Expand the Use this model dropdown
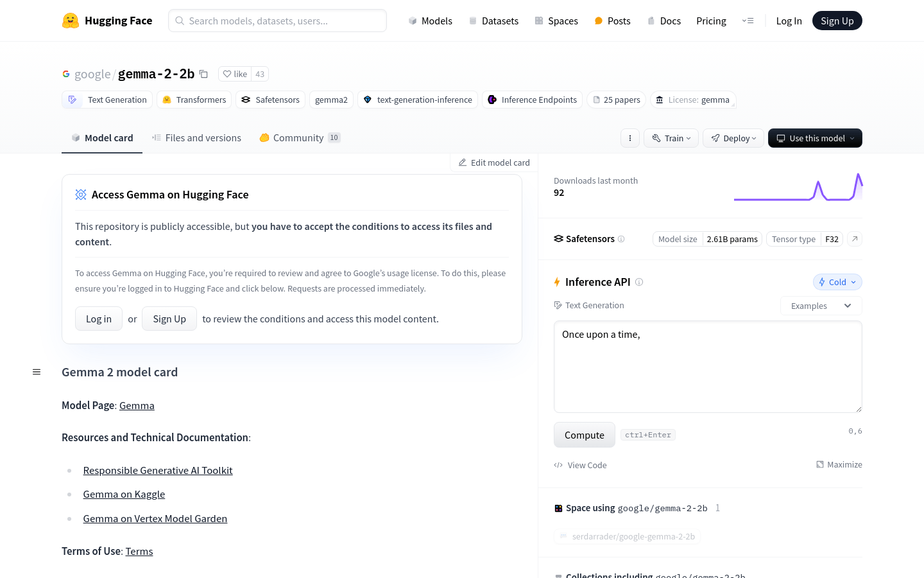Screen dimensions: 924x578 point(815,138)
